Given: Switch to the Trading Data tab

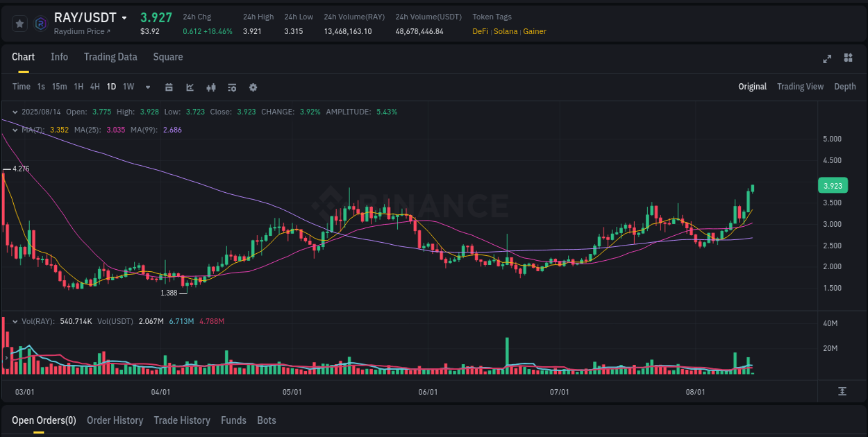Looking at the screenshot, I should tap(110, 57).
